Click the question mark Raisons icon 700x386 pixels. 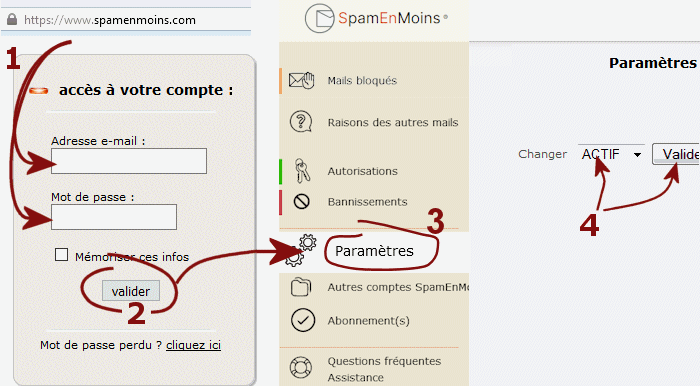coord(301,121)
